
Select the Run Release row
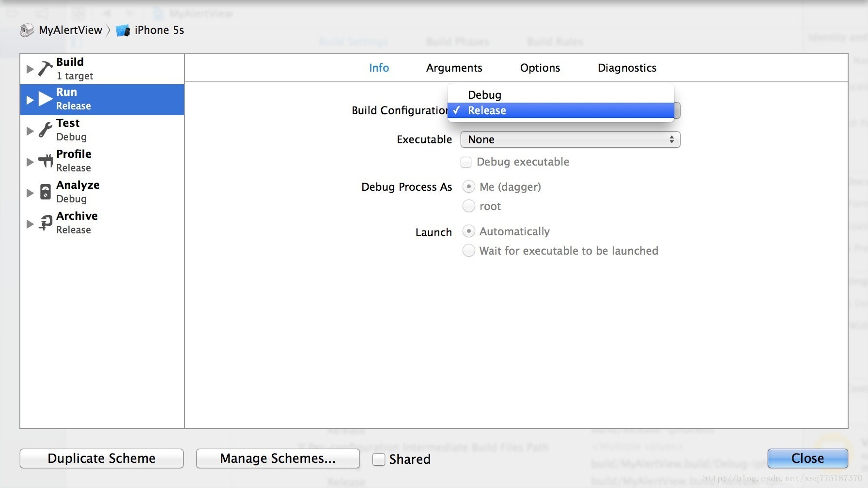click(102, 100)
